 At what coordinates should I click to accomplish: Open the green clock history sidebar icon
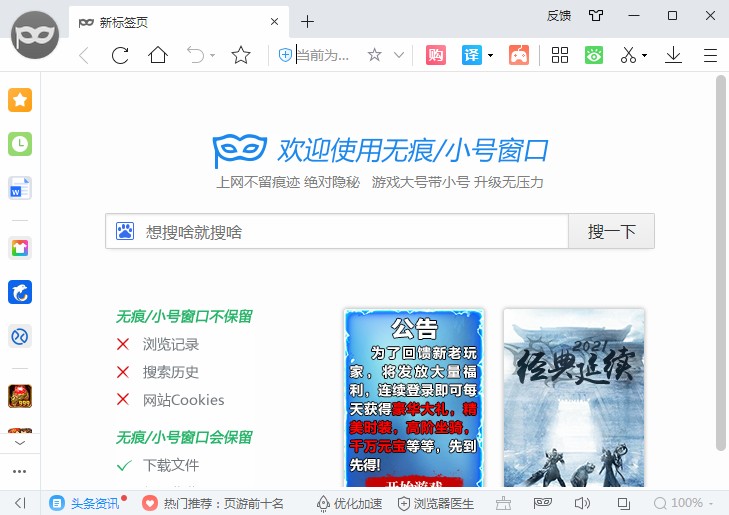(20, 144)
